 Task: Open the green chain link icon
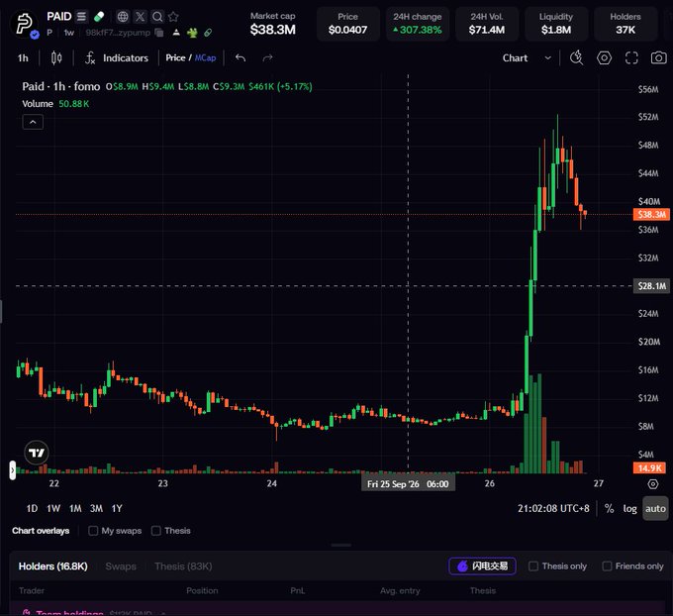tap(208, 33)
